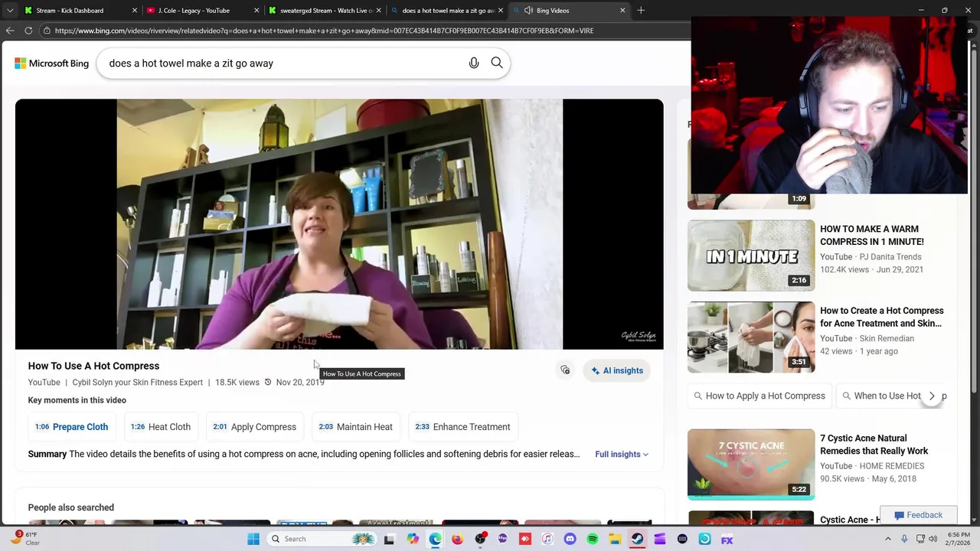Click the microphone voice search icon
Image resolution: width=980 pixels, height=551 pixels.
(x=474, y=64)
